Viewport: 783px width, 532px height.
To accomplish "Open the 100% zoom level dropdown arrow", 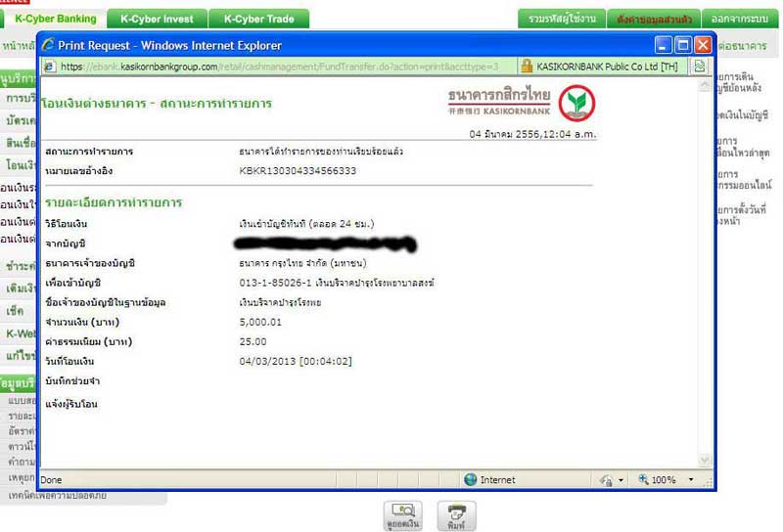I will coord(691,479).
